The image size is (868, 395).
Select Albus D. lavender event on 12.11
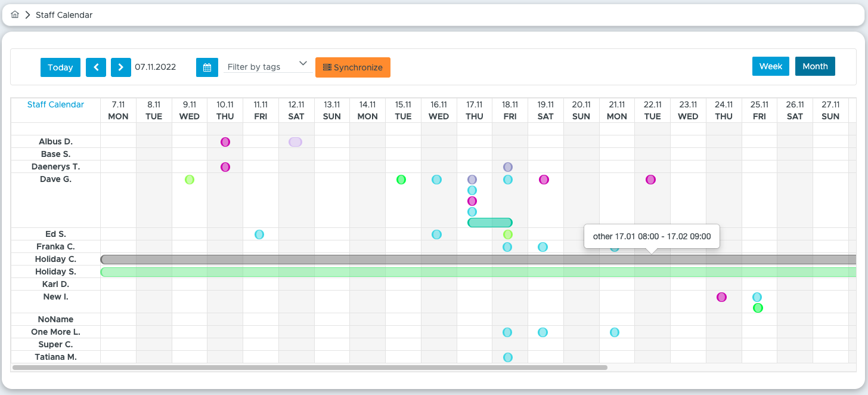coord(295,142)
